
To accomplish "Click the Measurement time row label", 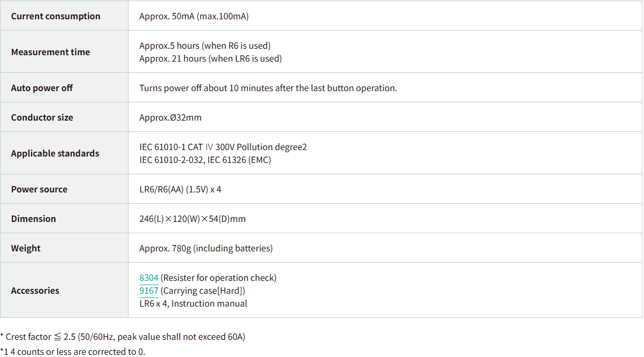I will [x=50, y=52].
